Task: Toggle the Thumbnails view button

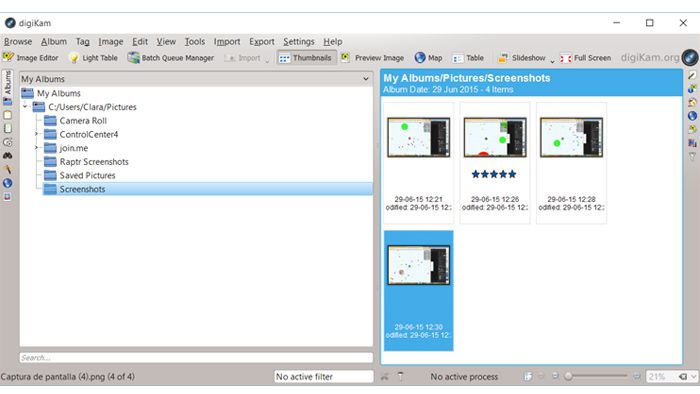Action: coord(306,58)
